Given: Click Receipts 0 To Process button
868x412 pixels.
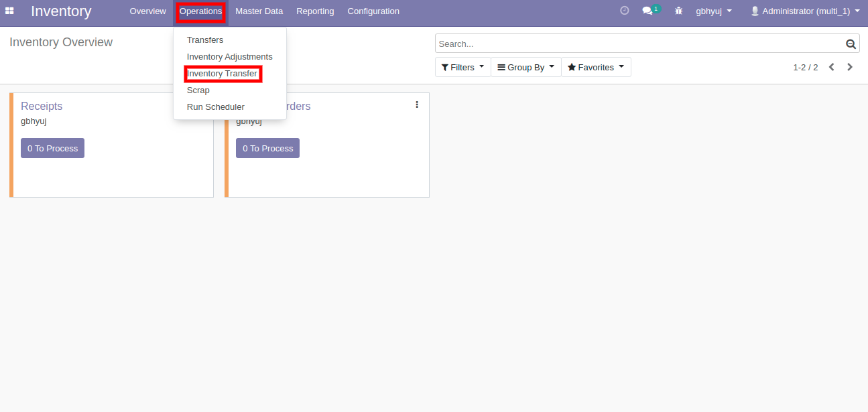Looking at the screenshot, I should point(52,148).
